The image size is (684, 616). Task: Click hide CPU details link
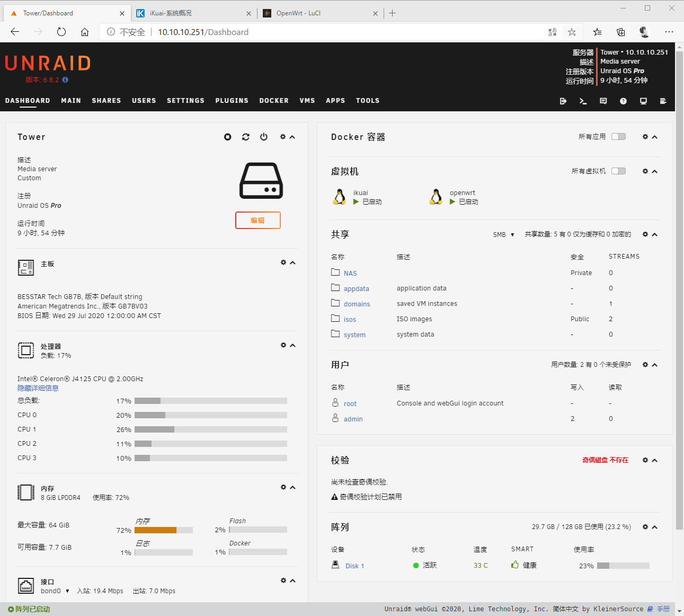click(x=38, y=388)
